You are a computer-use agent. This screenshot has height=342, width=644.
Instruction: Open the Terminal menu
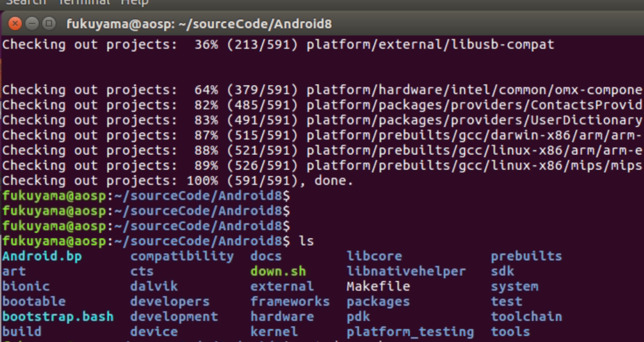tap(84, 2)
